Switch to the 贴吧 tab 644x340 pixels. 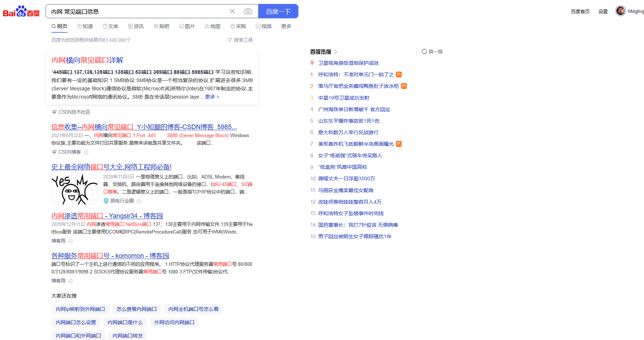(x=161, y=26)
